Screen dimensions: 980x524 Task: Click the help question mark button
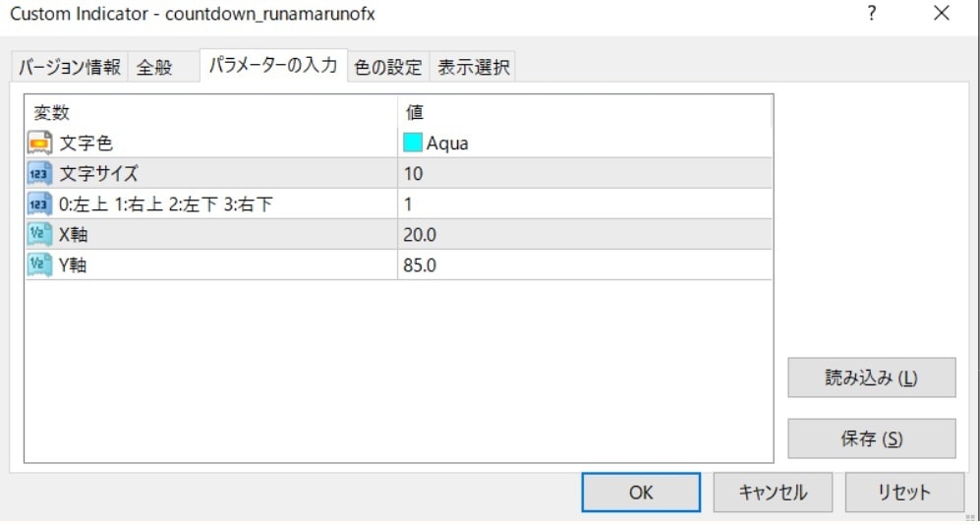(872, 13)
